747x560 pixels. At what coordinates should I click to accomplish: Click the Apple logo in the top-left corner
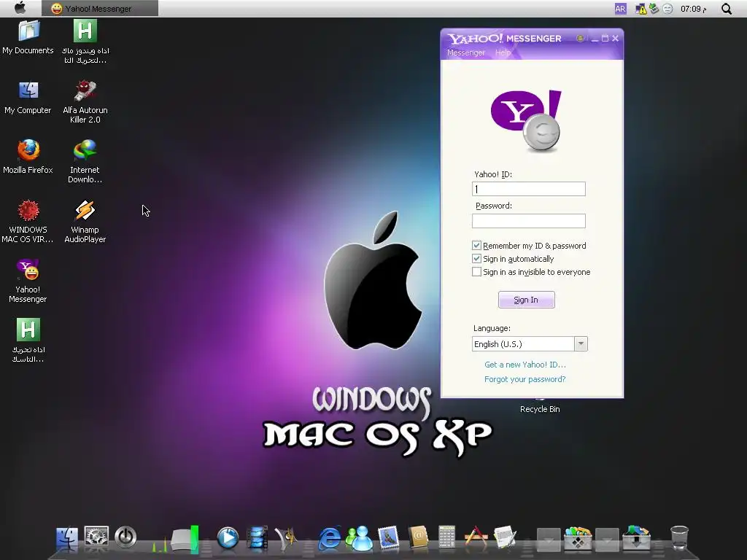[20, 7]
